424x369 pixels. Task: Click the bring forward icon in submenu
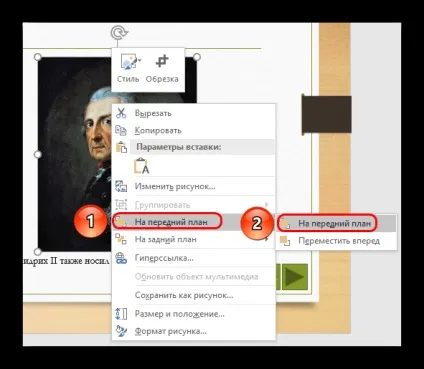(285, 241)
